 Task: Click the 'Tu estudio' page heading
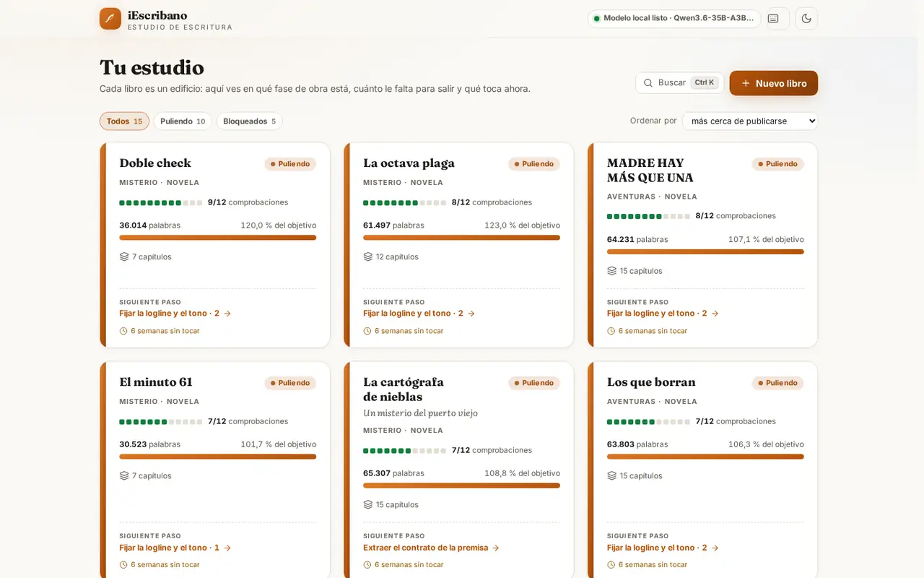click(152, 68)
